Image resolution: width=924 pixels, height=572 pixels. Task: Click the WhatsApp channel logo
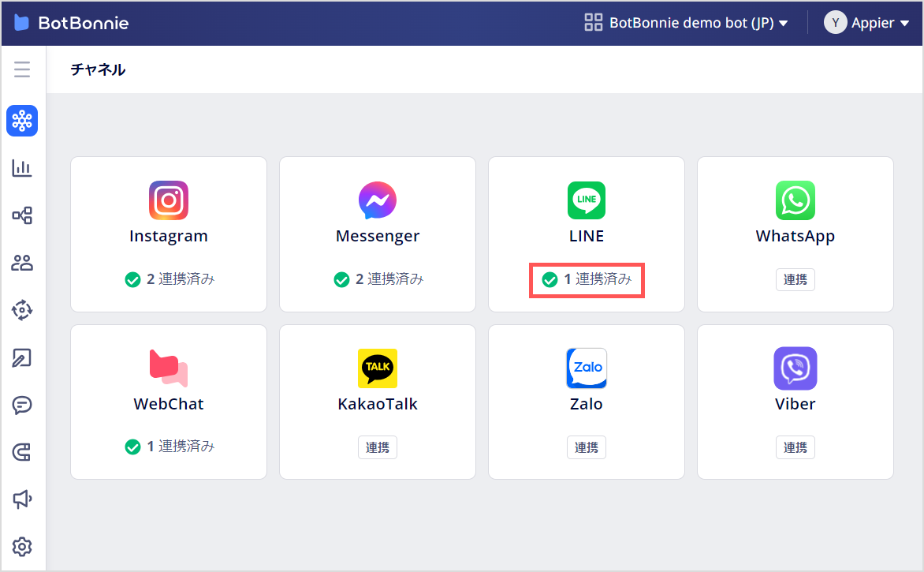(x=795, y=200)
